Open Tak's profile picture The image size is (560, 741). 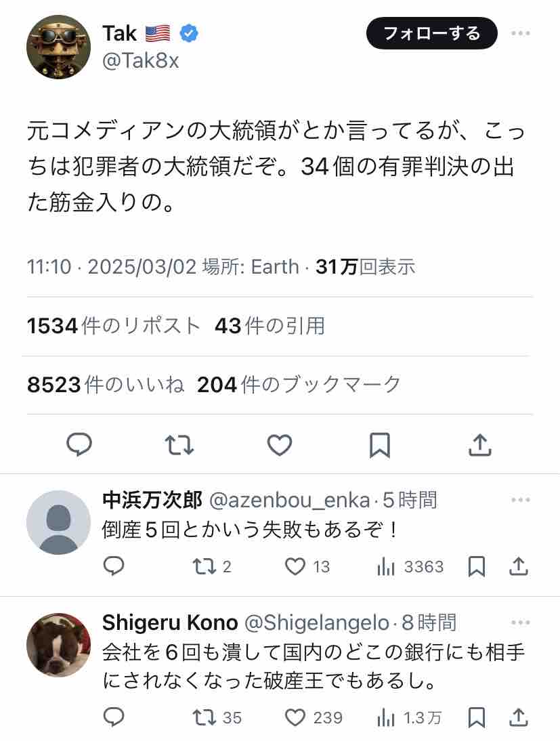[x=58, y=47]
